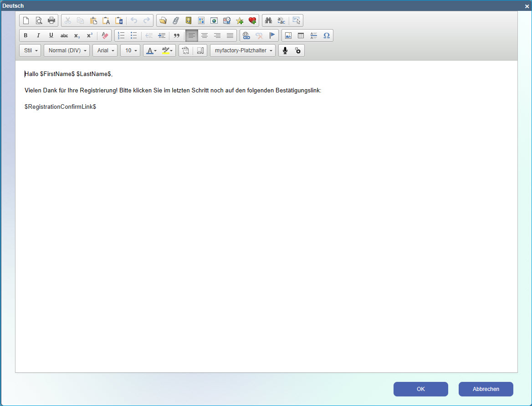Open the font size 10 dropdown
Viewport: 532px width, 406px height.
point(130,51)
